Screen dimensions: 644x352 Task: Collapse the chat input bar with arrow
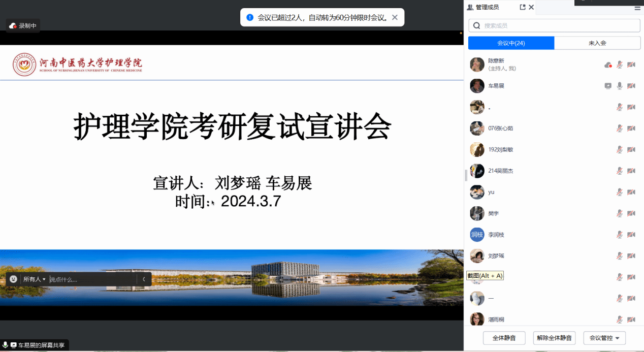click(144, 279)
